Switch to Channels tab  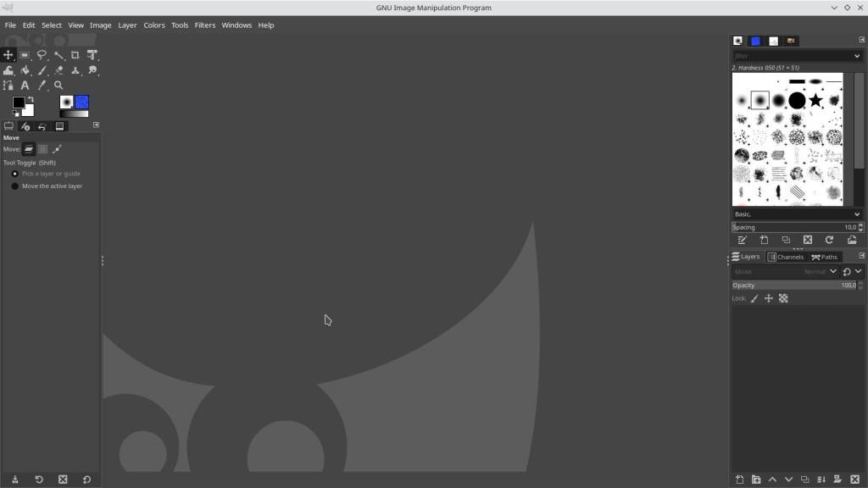click(786, 257)
